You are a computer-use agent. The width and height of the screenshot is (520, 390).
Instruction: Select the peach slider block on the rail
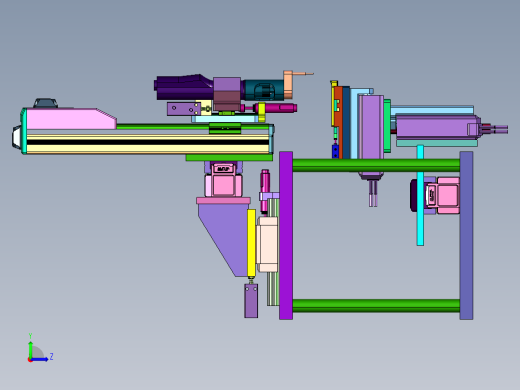coord(267,244)
